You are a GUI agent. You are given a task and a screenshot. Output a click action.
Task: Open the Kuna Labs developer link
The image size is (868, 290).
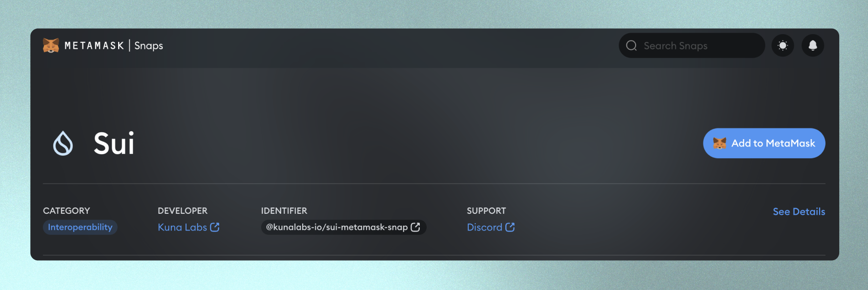pyautogui.click(x=182, y=227)
